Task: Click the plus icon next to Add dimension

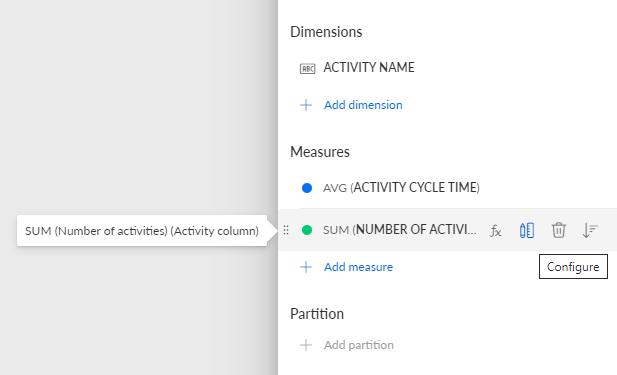Action: pos(306,105)
